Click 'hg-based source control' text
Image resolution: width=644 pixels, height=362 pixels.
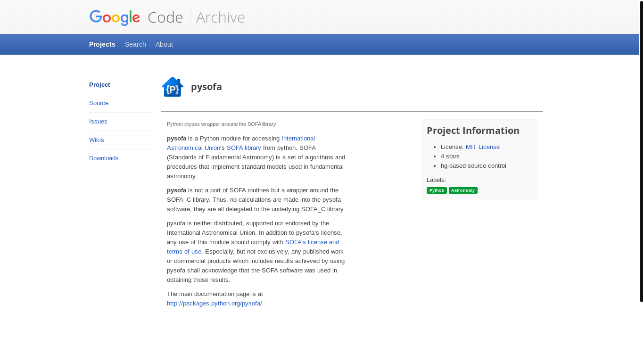click(x=473, y=165)
